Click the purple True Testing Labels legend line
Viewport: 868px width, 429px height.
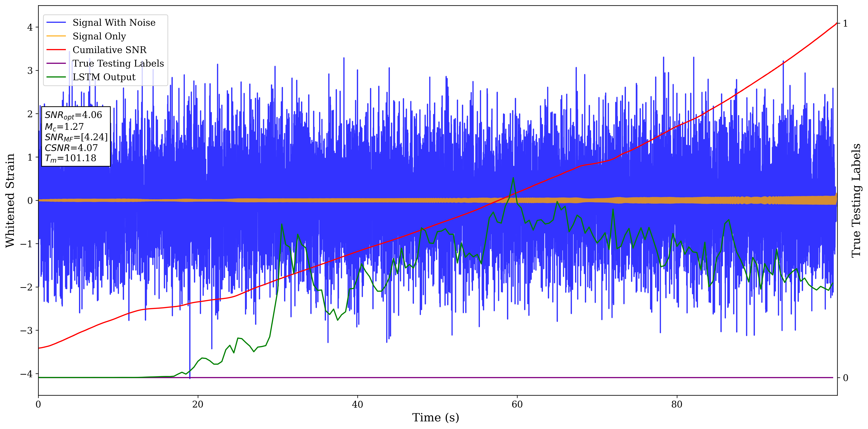(x=56, y=63)
